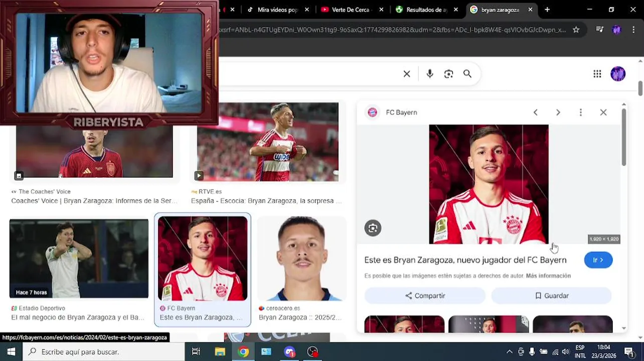Open the Estadio Deportivo image result

(x=79, y=259)
